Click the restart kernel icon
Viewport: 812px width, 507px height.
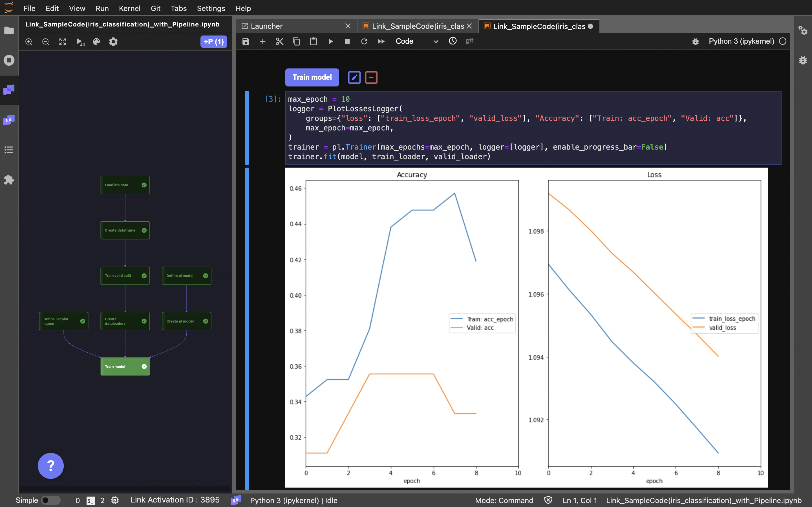coord(364,41)
